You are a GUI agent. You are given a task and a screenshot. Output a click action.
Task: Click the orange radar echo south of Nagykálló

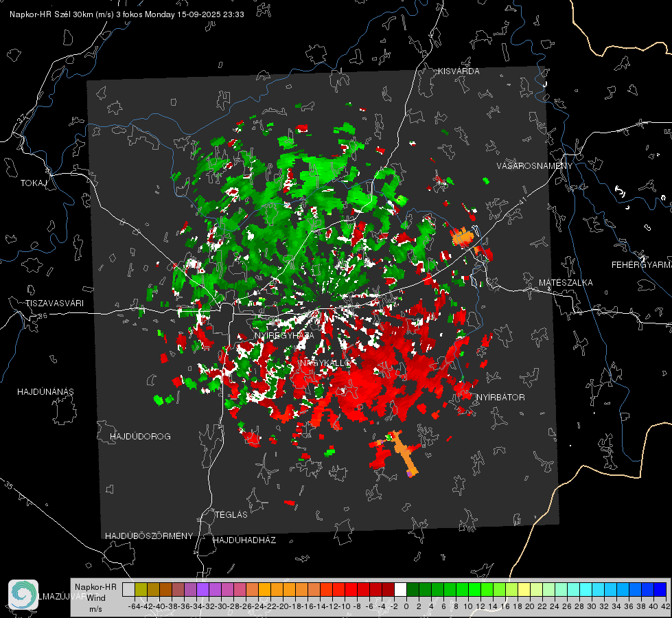coord(404,453)
